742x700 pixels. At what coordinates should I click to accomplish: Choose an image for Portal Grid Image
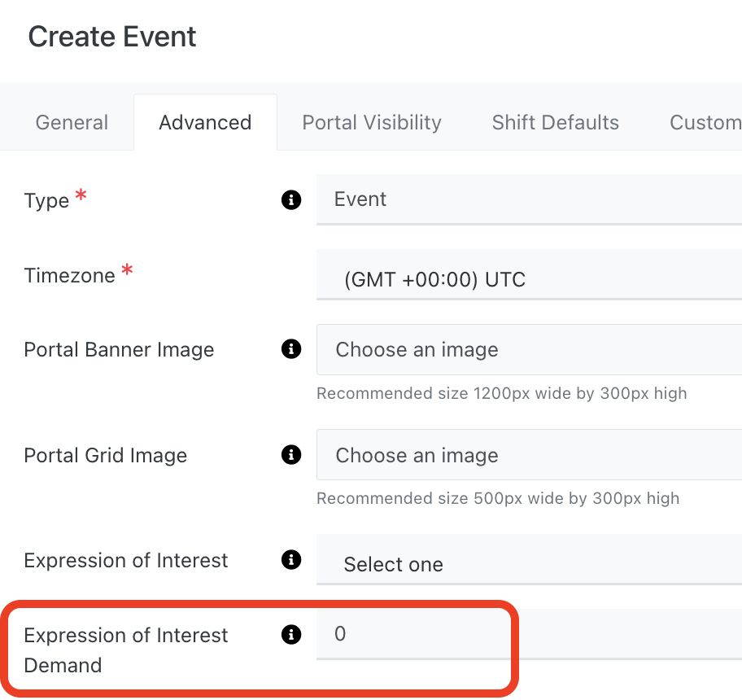[529, 456]
